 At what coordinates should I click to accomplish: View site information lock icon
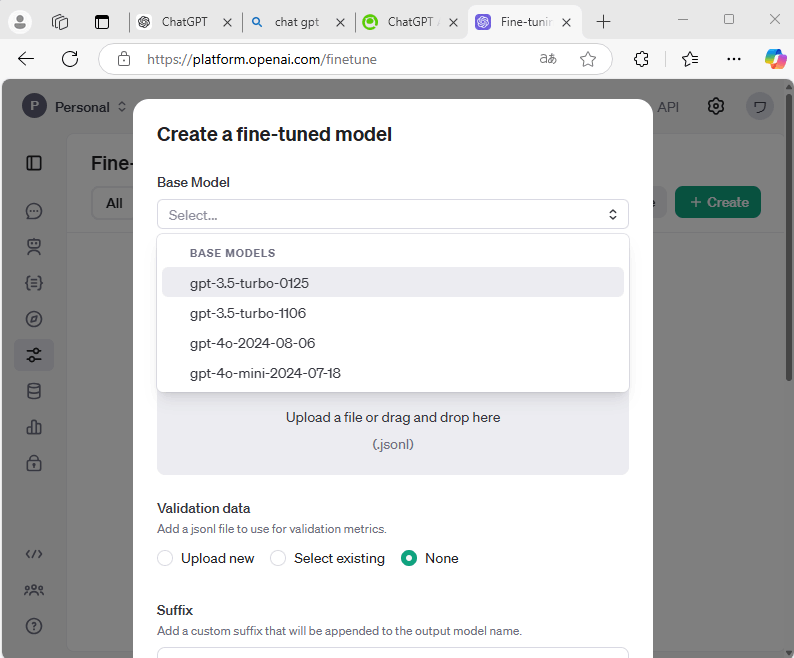click(124, 59)
